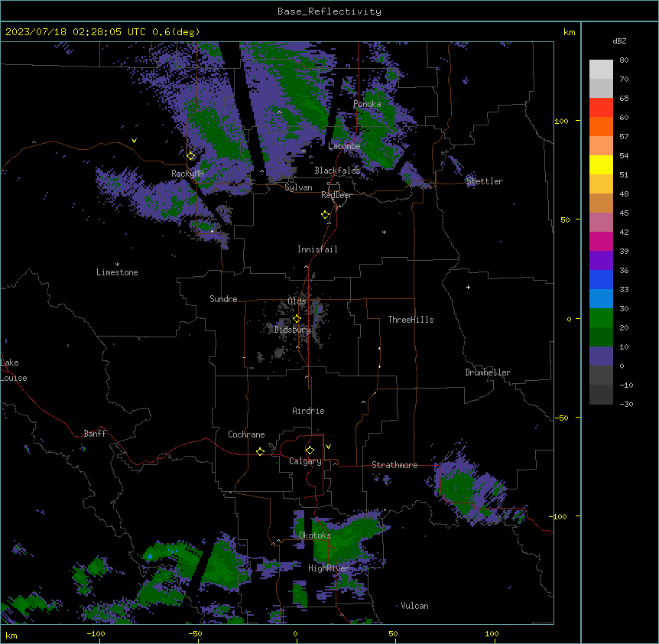The width and height of the screenshot is (659, 644).
Task: Click the Ponoka city label
Action: [x=367, y=104]
